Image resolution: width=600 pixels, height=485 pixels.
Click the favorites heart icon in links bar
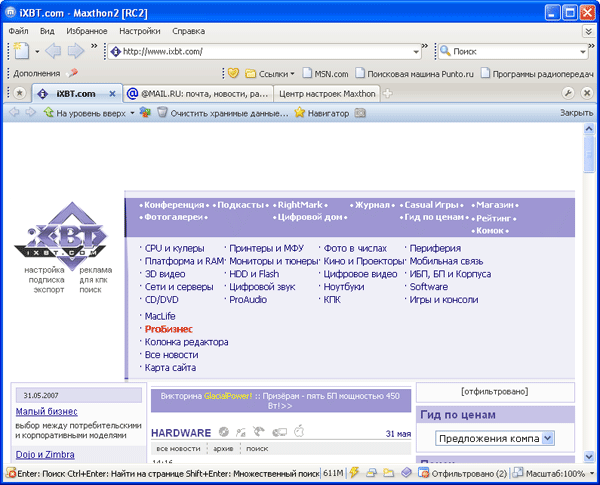pyautogui.click(x=233, y=73)
